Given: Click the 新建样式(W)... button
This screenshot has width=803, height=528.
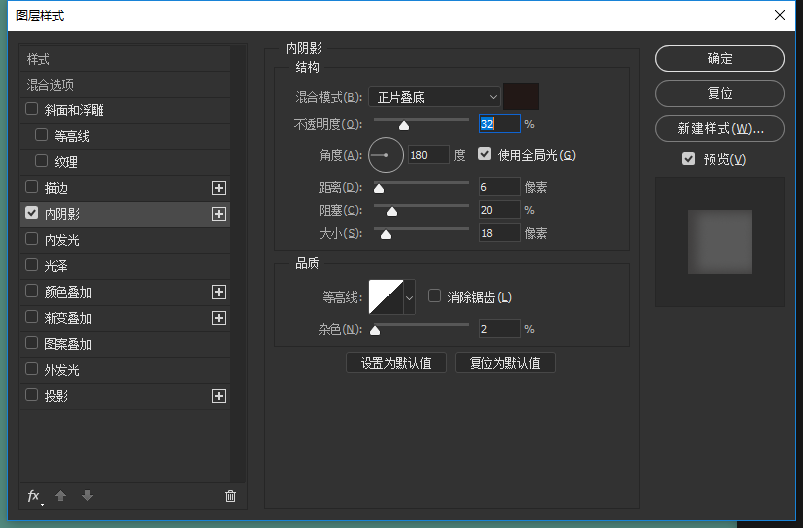Looking at the screenshot, I should pyautogui.click(x=720, y=128).
